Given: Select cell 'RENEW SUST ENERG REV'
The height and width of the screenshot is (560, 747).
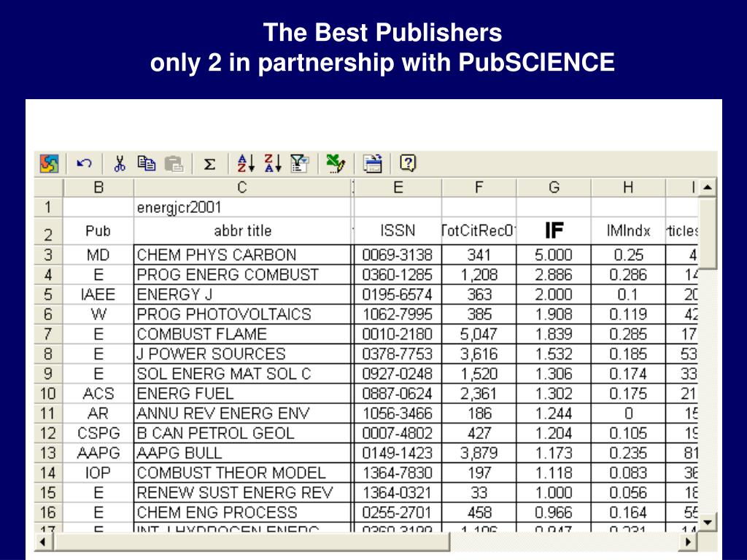Looking at the screenshot, I should 242,493.
